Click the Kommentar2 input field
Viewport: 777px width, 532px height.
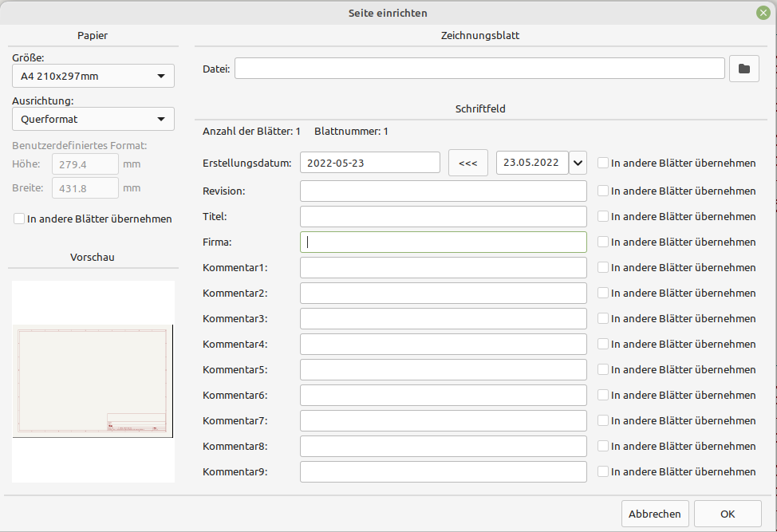(444, 293)
